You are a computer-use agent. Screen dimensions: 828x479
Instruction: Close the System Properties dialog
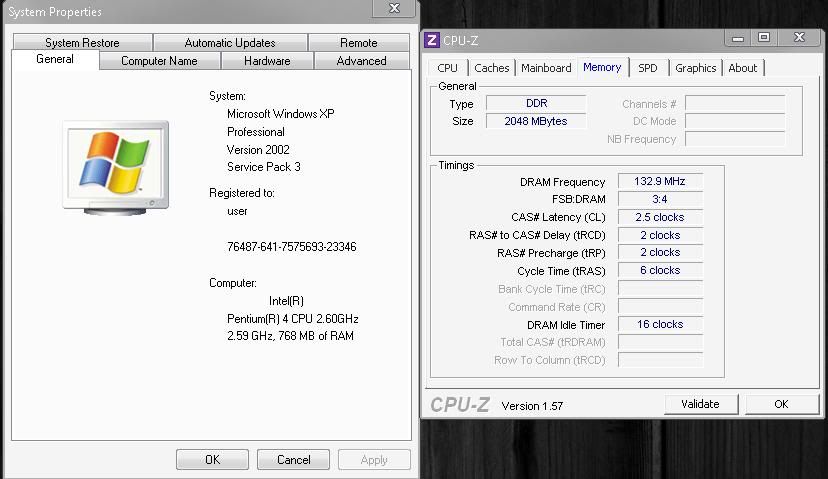point(394,8)
